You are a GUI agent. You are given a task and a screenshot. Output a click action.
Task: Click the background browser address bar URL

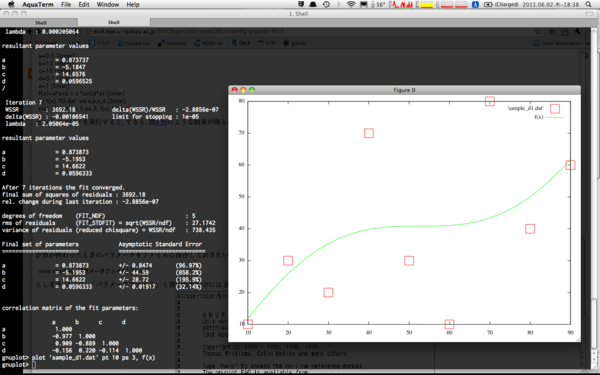189,31
